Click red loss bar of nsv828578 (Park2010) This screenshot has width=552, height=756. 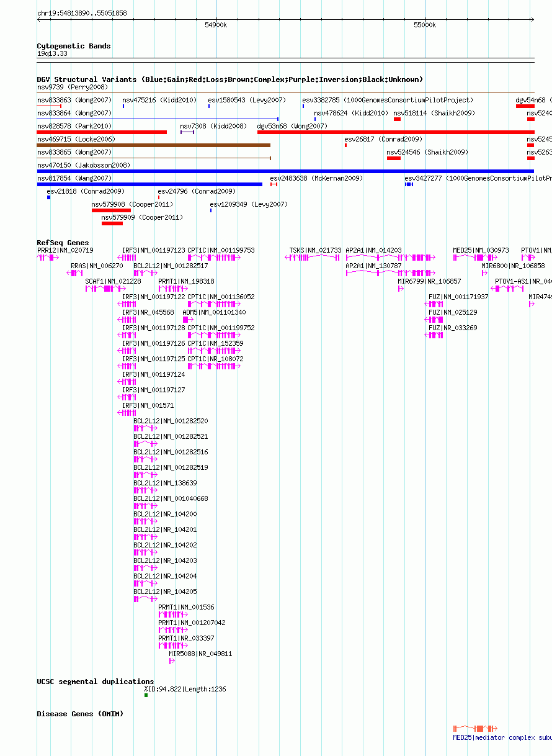click(x=102, y=132)
